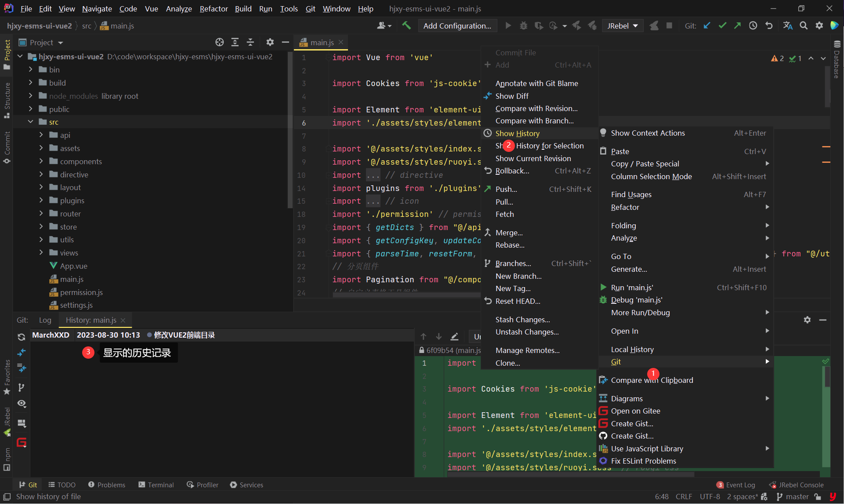Expand the router folder

[41, 213]
